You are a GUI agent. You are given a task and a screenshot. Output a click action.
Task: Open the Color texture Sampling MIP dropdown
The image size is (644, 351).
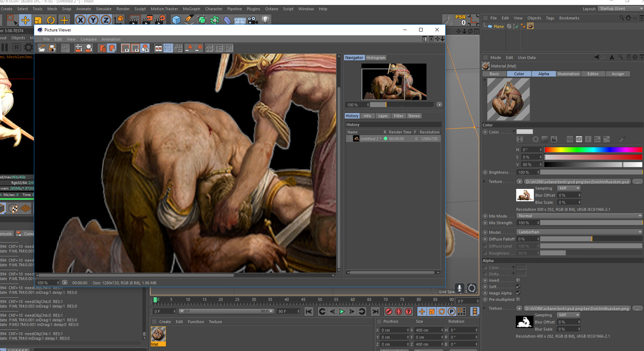point(568,188)
